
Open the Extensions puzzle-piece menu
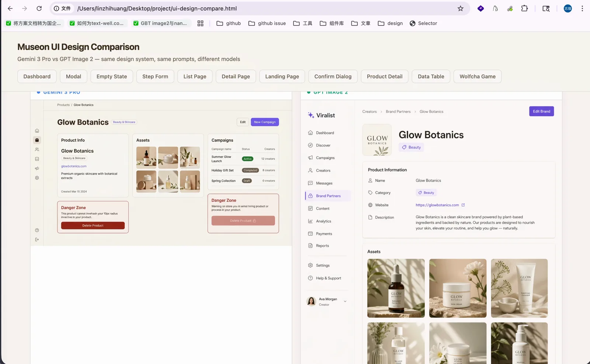coord(524,8)
